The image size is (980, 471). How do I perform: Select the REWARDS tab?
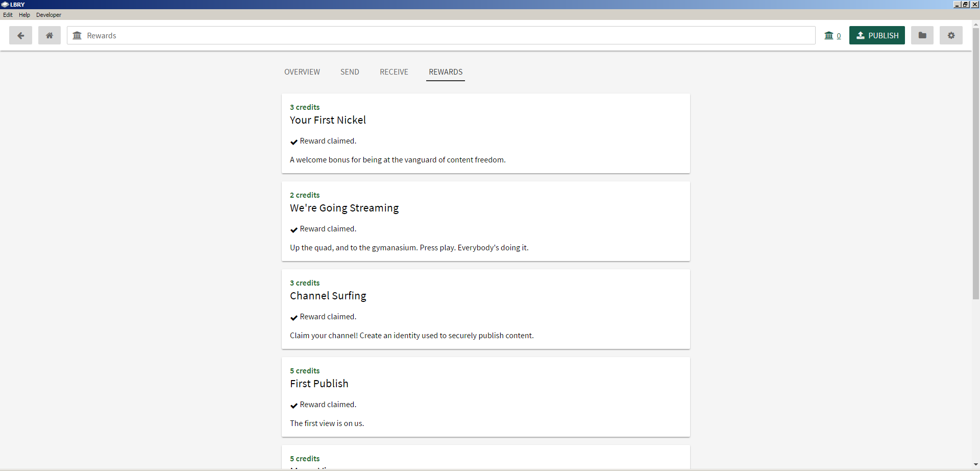(446, 72)
